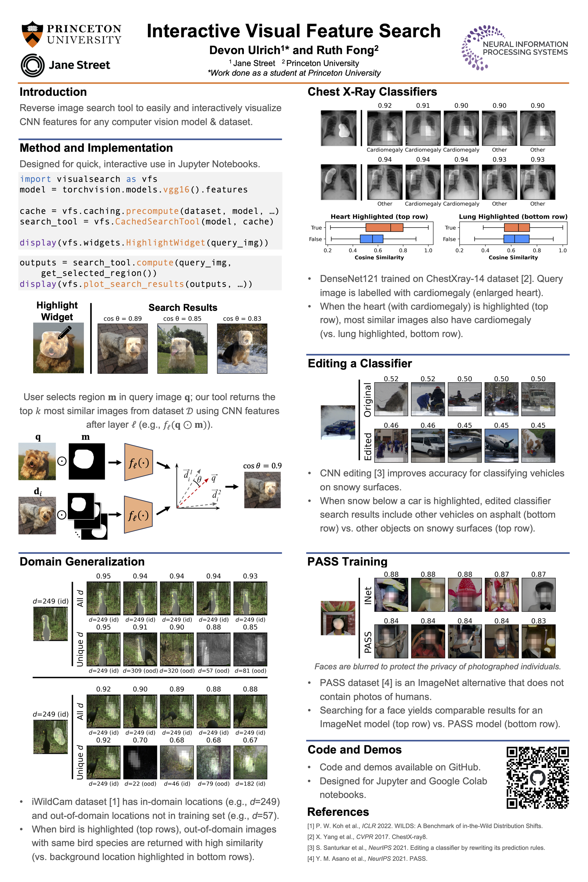The image size is (588, 882).
Task: Click the Jane Street circular logo
Action: coord(33,65)
